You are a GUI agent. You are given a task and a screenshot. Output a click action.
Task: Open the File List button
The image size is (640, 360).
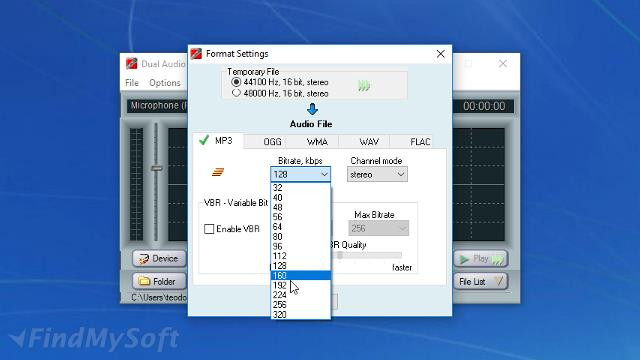(481, 281)
